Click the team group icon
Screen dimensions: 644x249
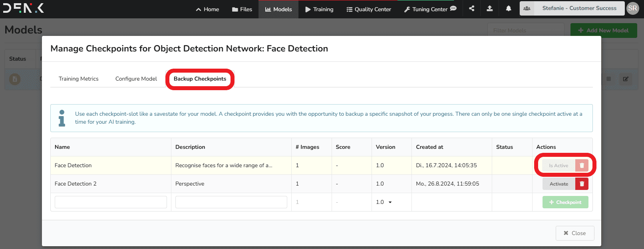527,8
